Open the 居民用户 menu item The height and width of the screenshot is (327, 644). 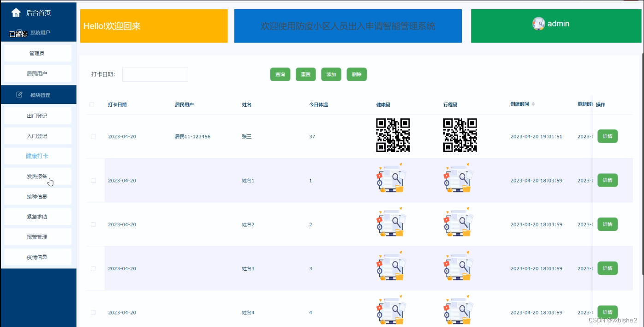[37, 73]
